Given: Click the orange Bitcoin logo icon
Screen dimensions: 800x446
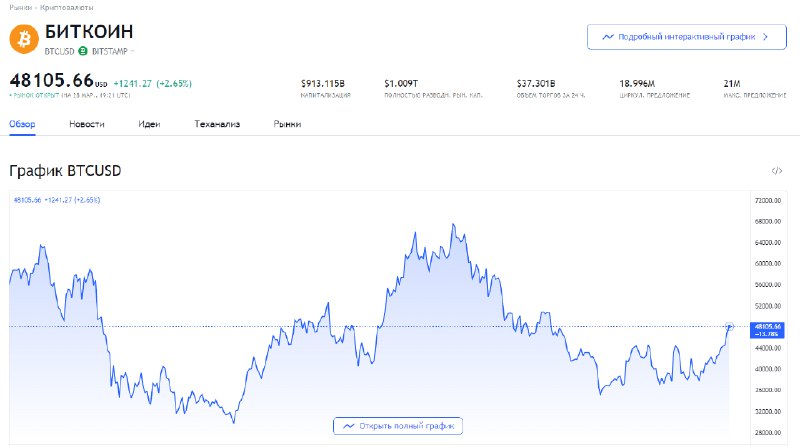Looking at the screenshot, I should 24,39.
